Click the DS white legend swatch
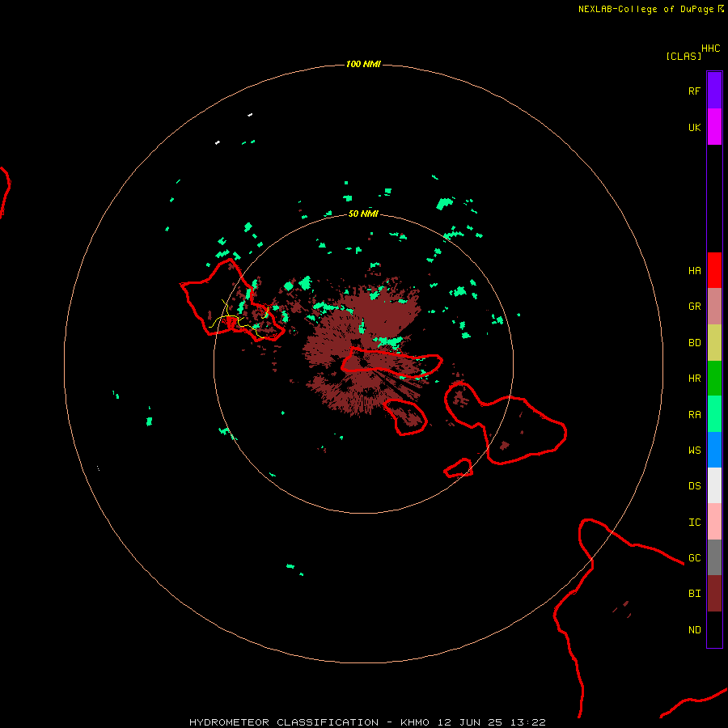The width and height of the screenshot is (728, 728). tap(714, 485)
